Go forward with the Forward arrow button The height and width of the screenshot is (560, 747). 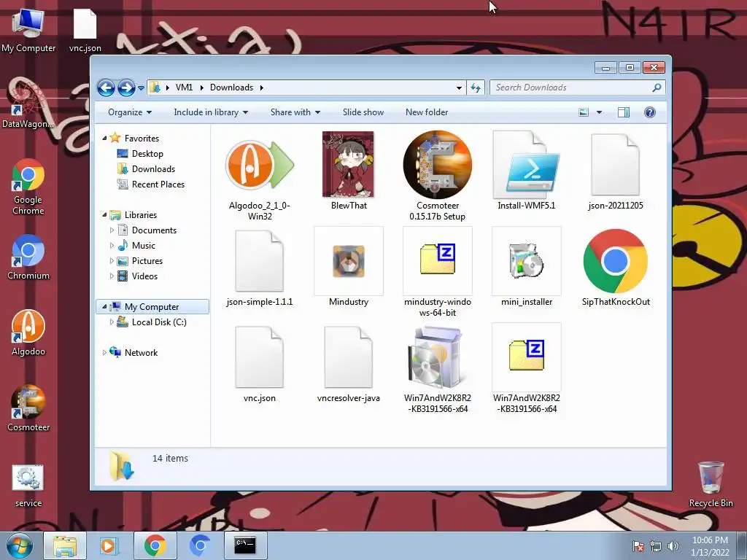tap(126, 87)
